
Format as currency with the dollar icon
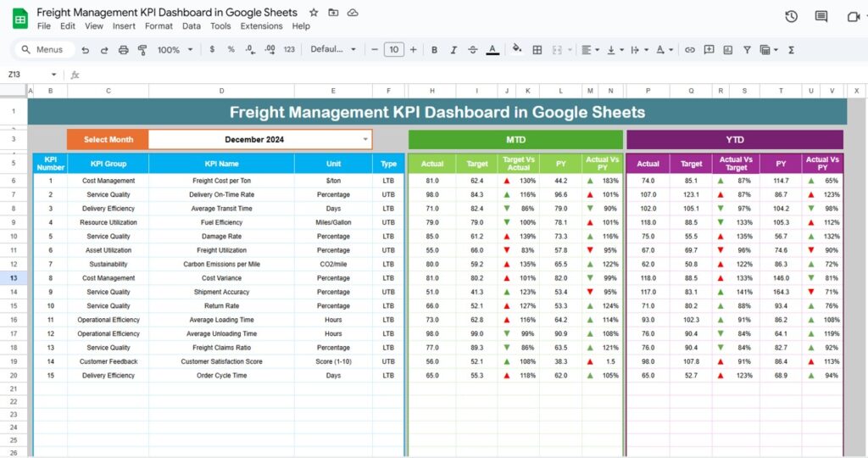(212, 49)
